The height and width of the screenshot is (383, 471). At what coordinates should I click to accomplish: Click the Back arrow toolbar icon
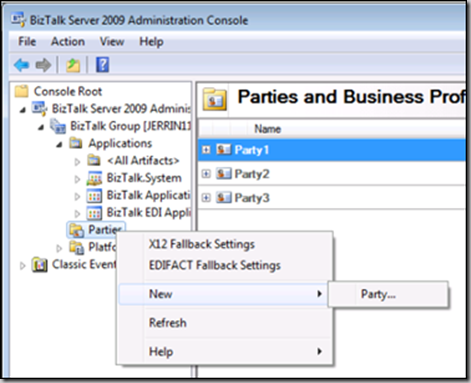point(22,65)
